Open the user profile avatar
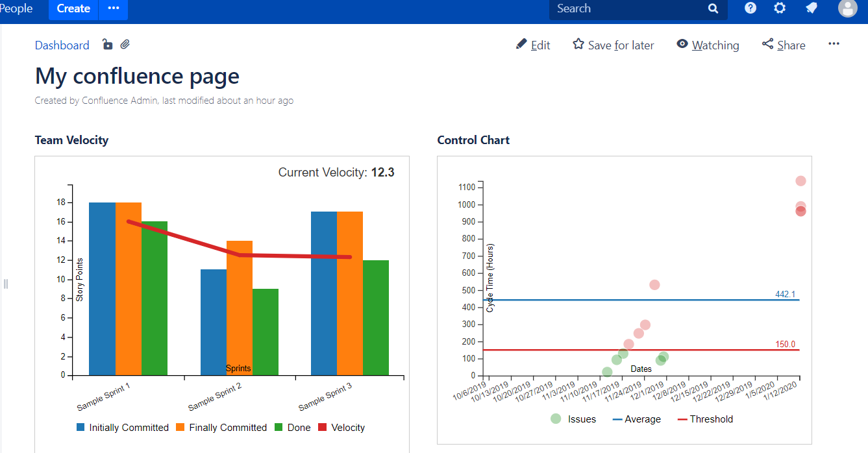 tap(848, 8)
